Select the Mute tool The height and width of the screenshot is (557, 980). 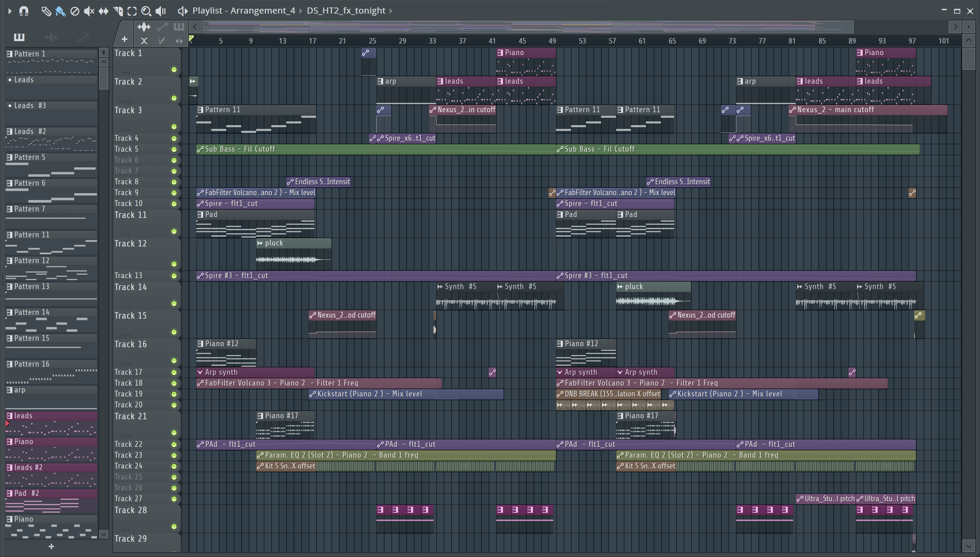[89, 11]
